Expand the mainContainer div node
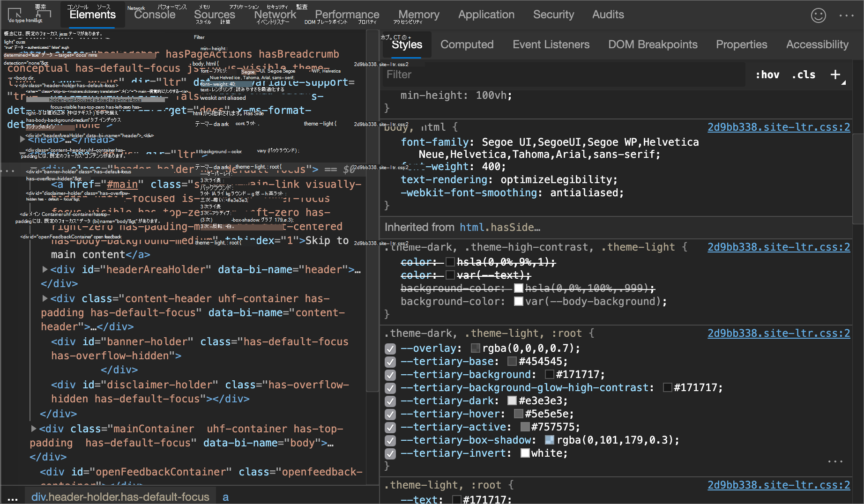 [x=34, y=429]
